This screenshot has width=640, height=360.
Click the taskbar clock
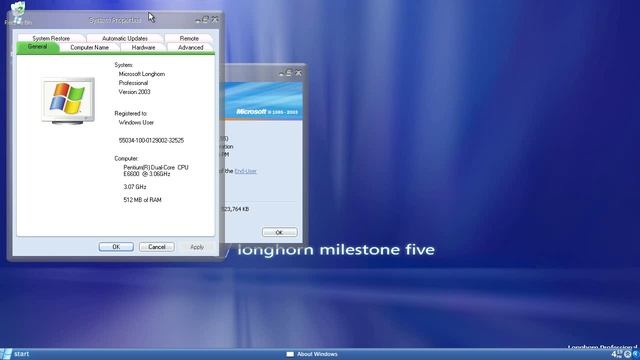[617, 354]
